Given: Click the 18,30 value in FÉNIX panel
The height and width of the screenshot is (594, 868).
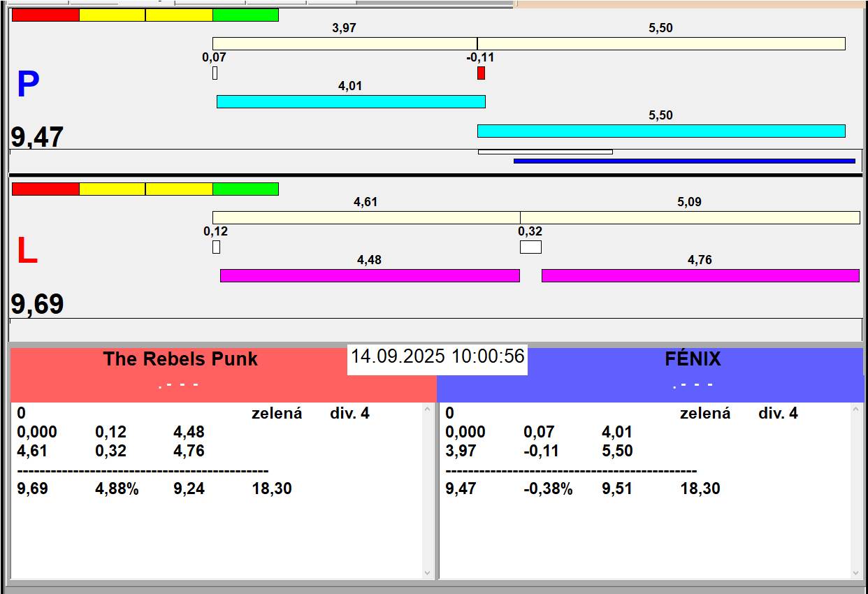Looking at the screenshot, I should click(700, 489).
